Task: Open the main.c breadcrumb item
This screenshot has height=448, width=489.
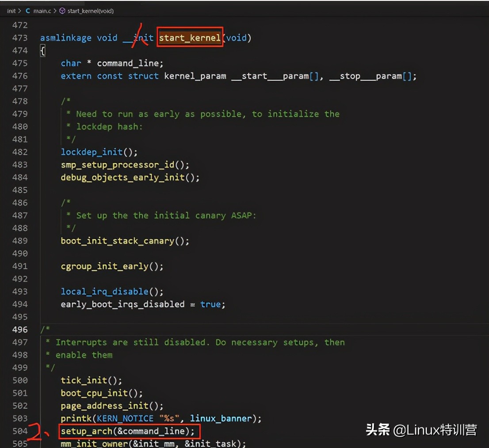Action: tap(42, 11)
